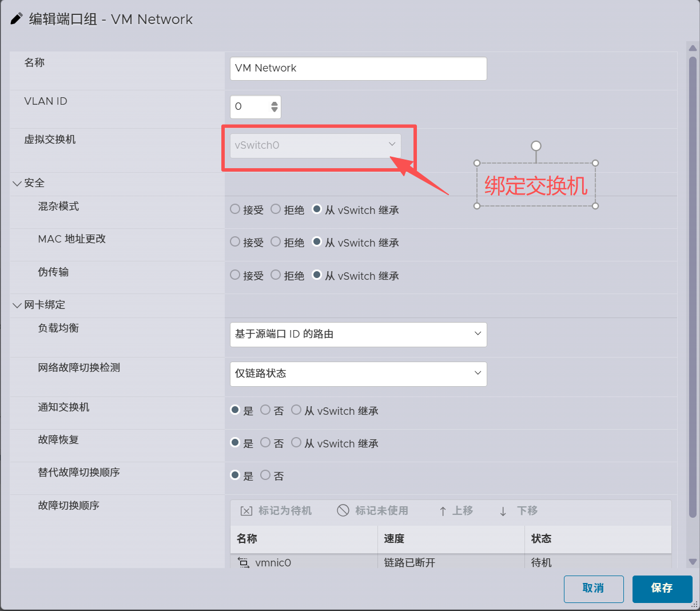The width and height of the screenshot is (700, 611).
Task: Click the vertical scrollbar thumb
Action: (693, 286)
